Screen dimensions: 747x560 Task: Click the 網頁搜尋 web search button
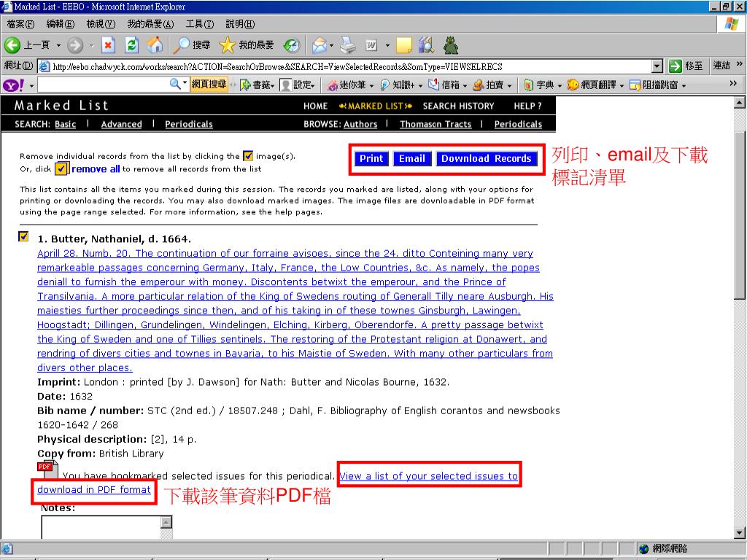(x=209, y=85)
